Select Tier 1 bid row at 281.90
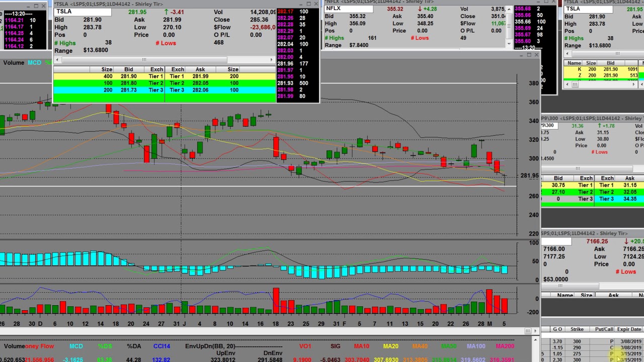 point(109,76)
